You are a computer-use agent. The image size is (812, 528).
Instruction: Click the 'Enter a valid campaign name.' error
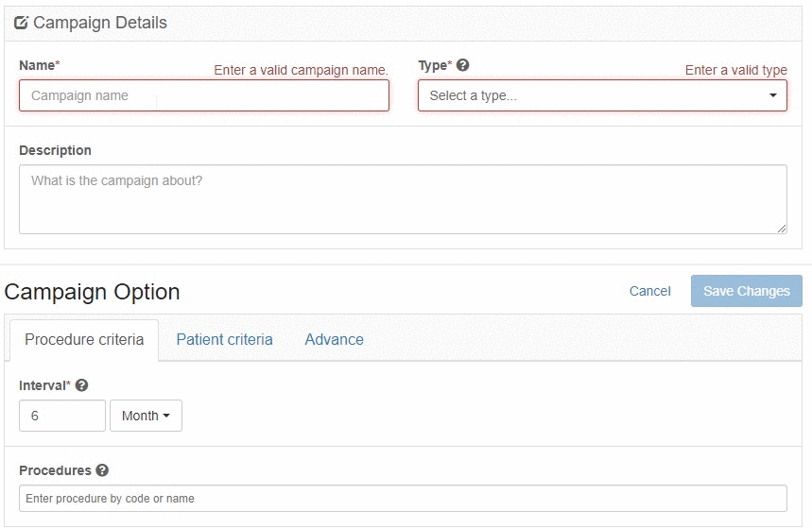(301, 70)
